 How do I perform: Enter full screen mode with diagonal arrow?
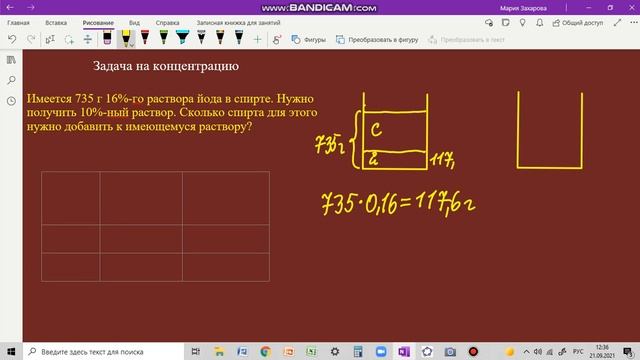tap(617, 23)
